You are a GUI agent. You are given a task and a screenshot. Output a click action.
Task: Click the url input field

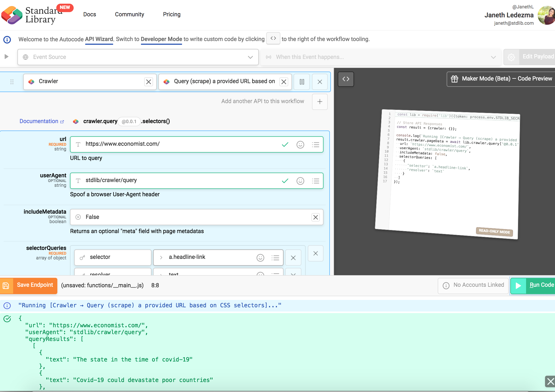tap(197, 144)
